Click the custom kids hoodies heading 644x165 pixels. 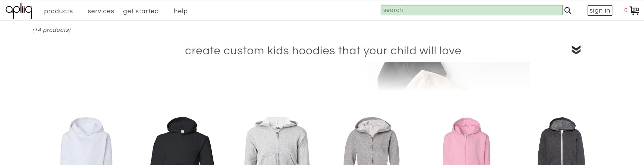(323, 51)
